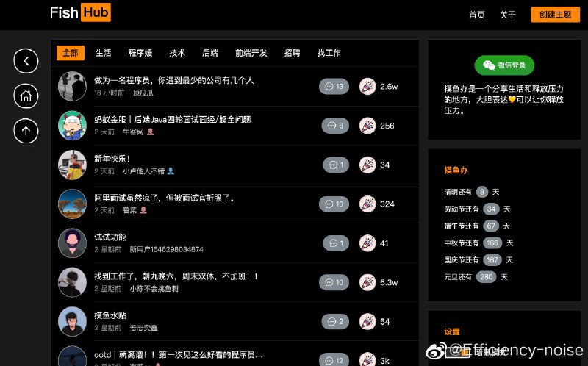Click user badge icon next to 小卢他人不错
The image size is (588, 366).
coord(171,171)
